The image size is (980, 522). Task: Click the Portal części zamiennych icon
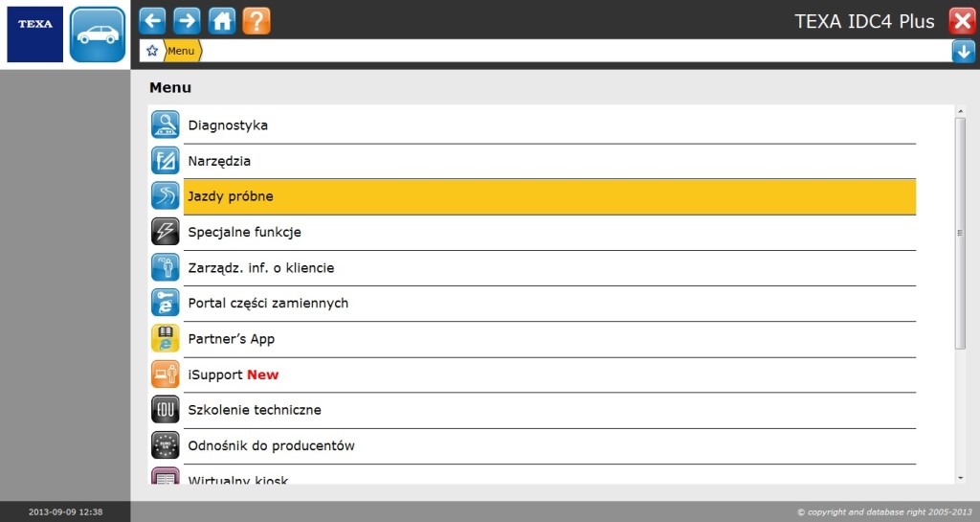click(165, 303)
